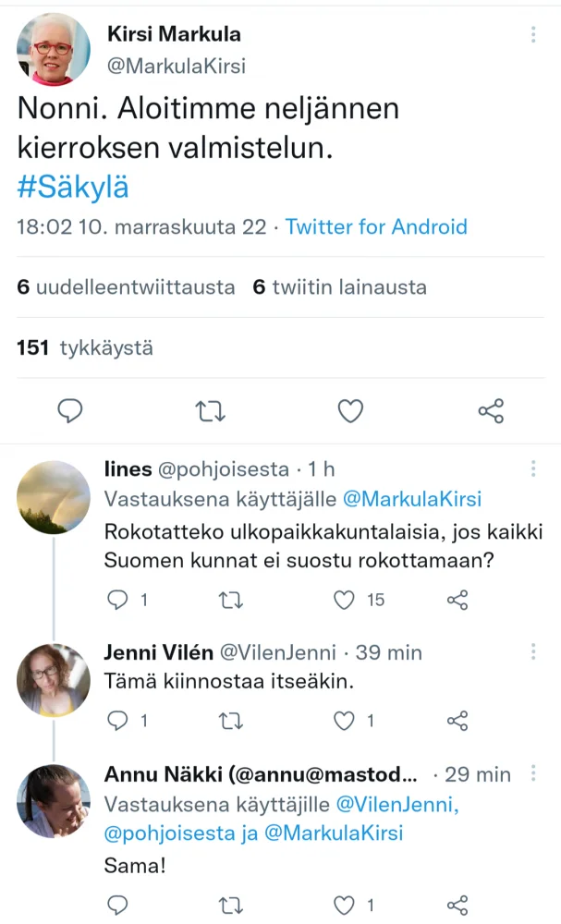Retweet the main Säkylä tweet
This screenshot has height=924, width=561.
tap(212, 411)
